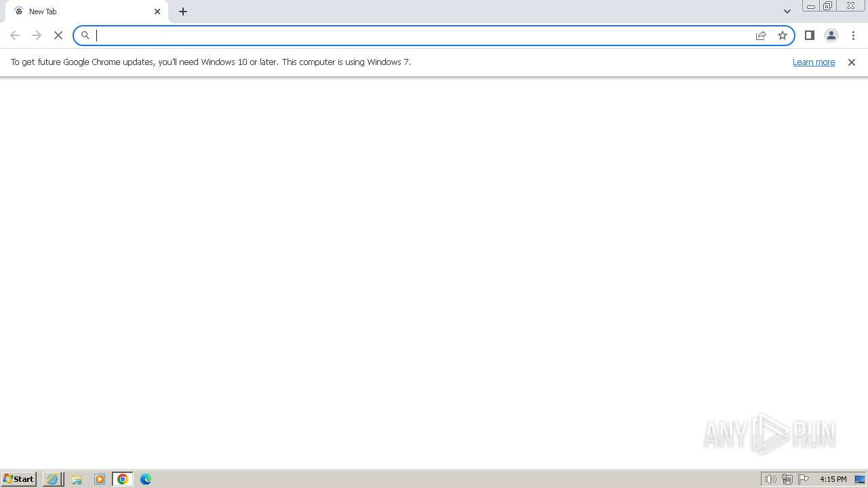
Task: Bookmark this tab with the star icon
Action: point(783,35)
